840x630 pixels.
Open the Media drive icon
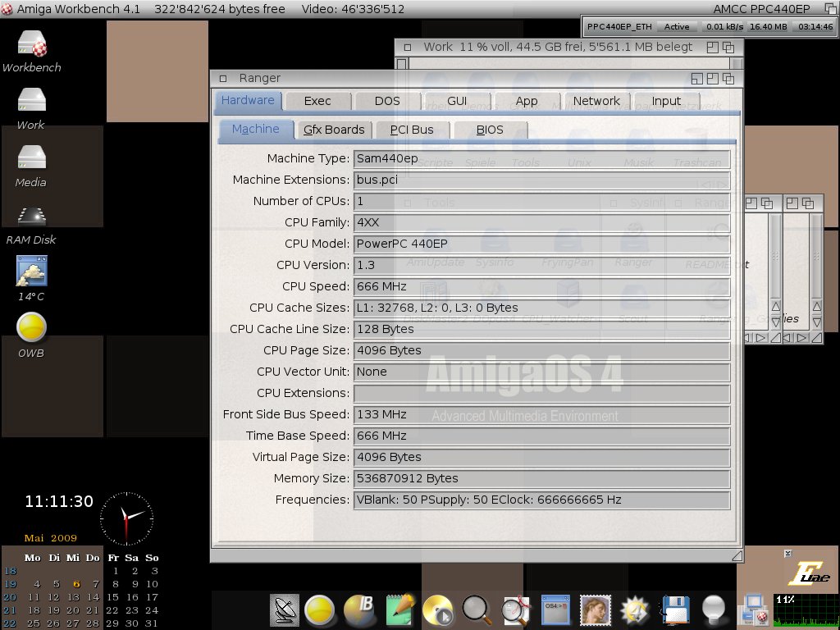point(31,158)
